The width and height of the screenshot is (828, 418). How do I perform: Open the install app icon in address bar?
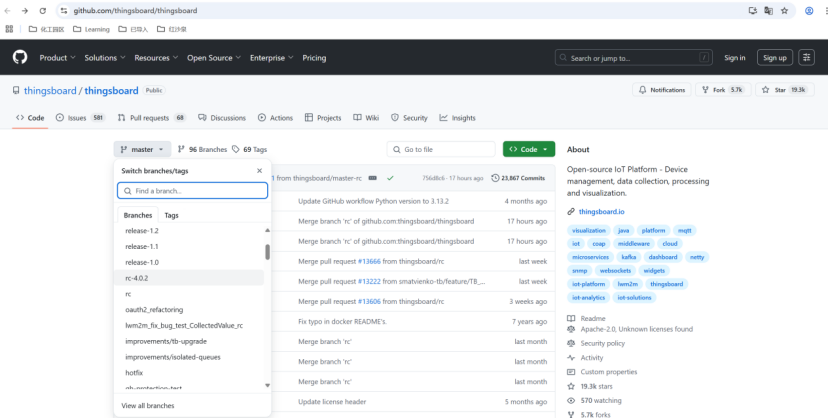[x=753, y=11]
